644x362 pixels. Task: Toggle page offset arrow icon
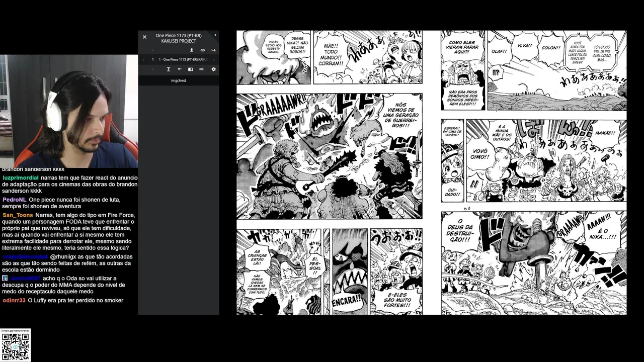[201, 69]
